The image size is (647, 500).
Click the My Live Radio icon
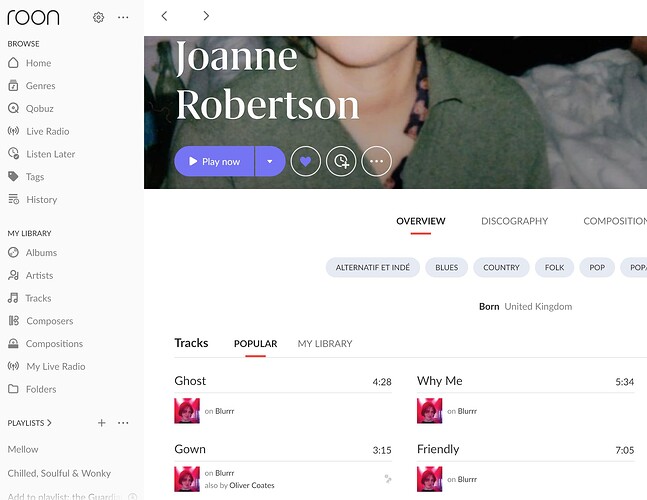click(x=13, y=366)
